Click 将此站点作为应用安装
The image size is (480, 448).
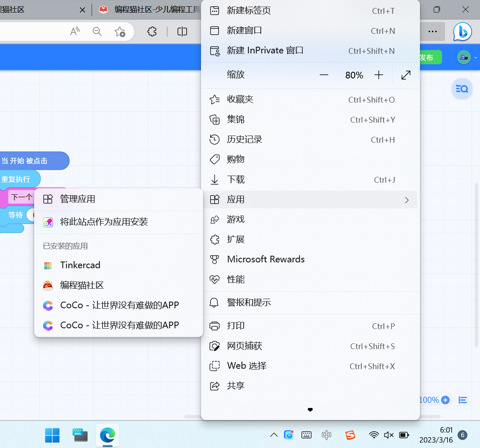coord(118,222)
